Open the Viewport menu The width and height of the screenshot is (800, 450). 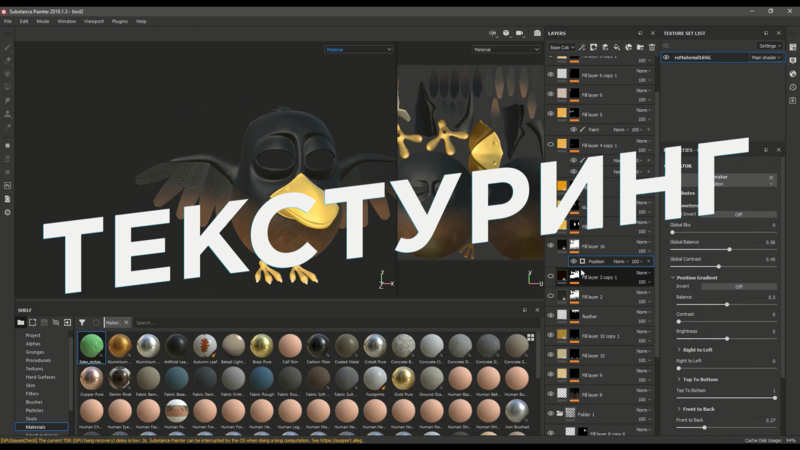pyautogui.click(x=94, y=21)
